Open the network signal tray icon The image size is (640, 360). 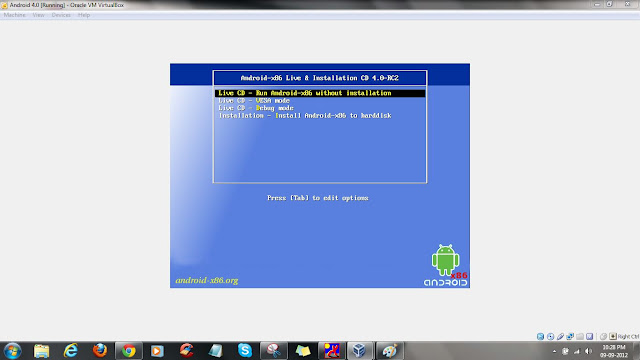pyautogui.click(x=577, y=351)
